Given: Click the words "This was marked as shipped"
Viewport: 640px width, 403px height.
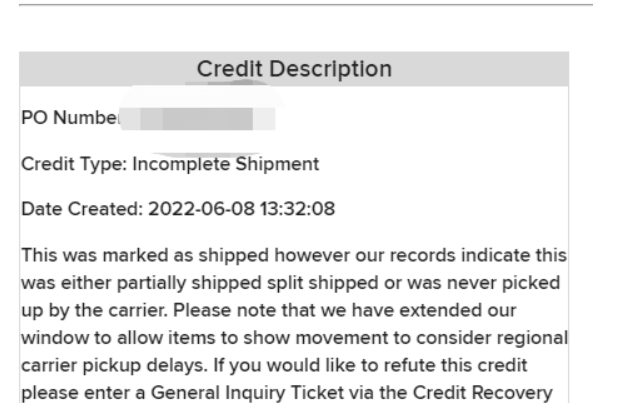Looking at the screenshot, I should (145, 255).
